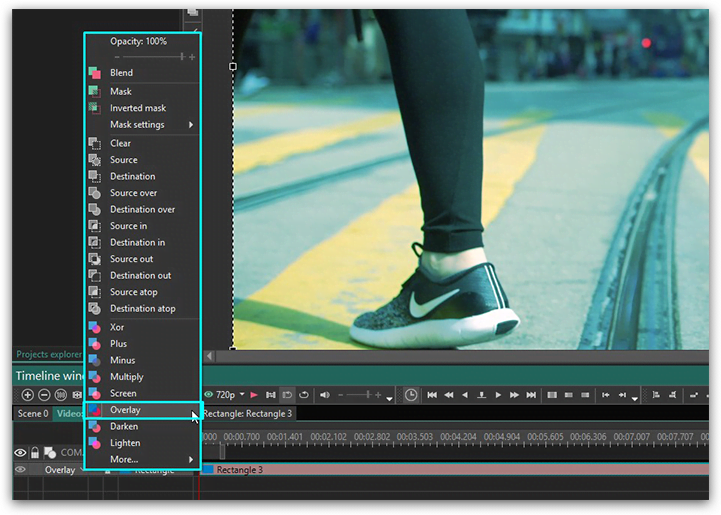Screen dimensions: 721x515
Task: Click the Source atop icon
Action: (95, 292)
